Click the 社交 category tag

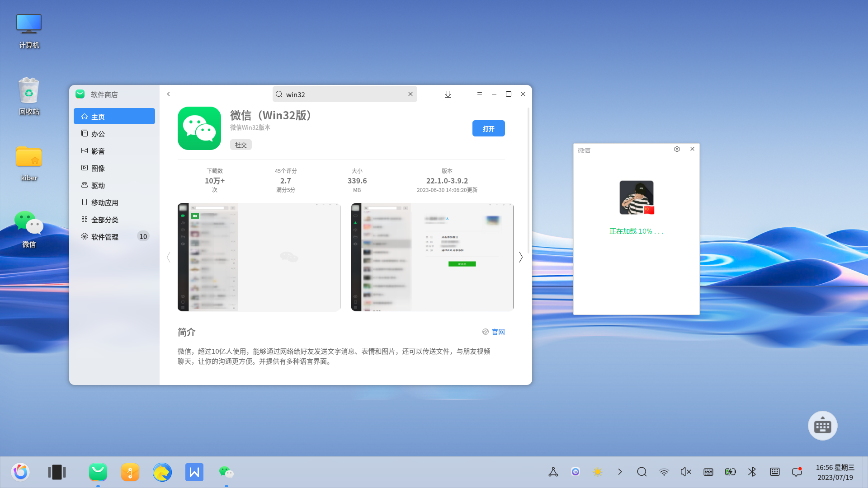[241, 145]
